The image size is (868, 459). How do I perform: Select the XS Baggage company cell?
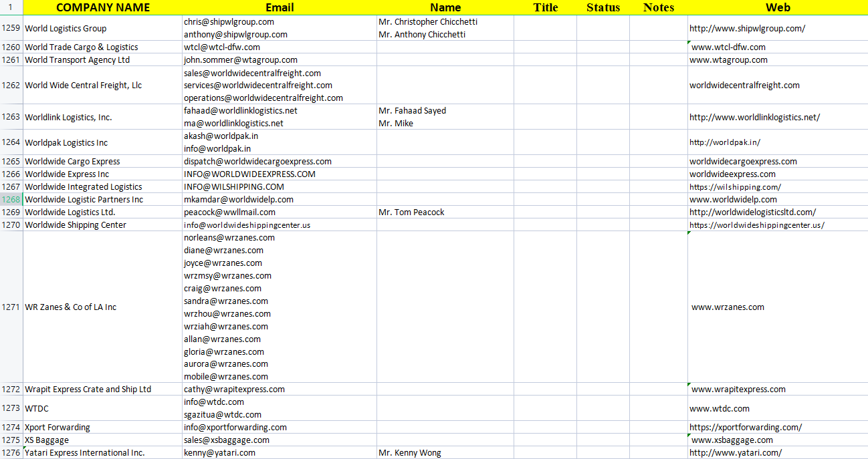[x=47, y=440]
